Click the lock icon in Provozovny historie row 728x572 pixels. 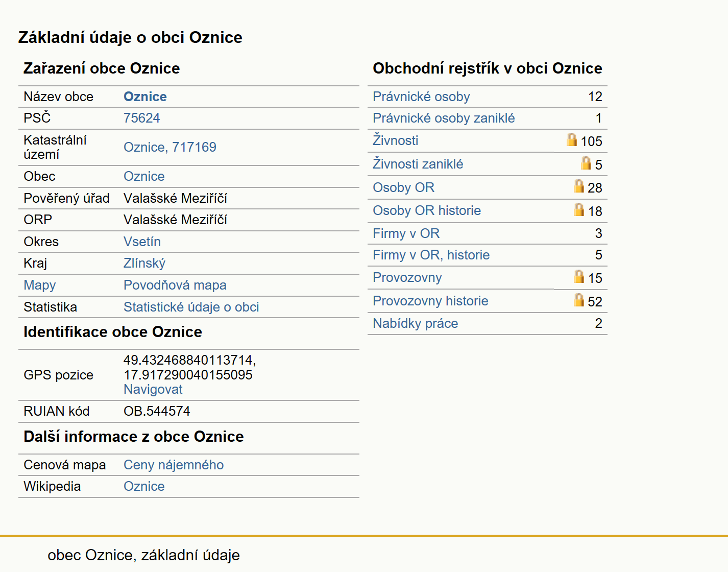[x=579, y=300]
